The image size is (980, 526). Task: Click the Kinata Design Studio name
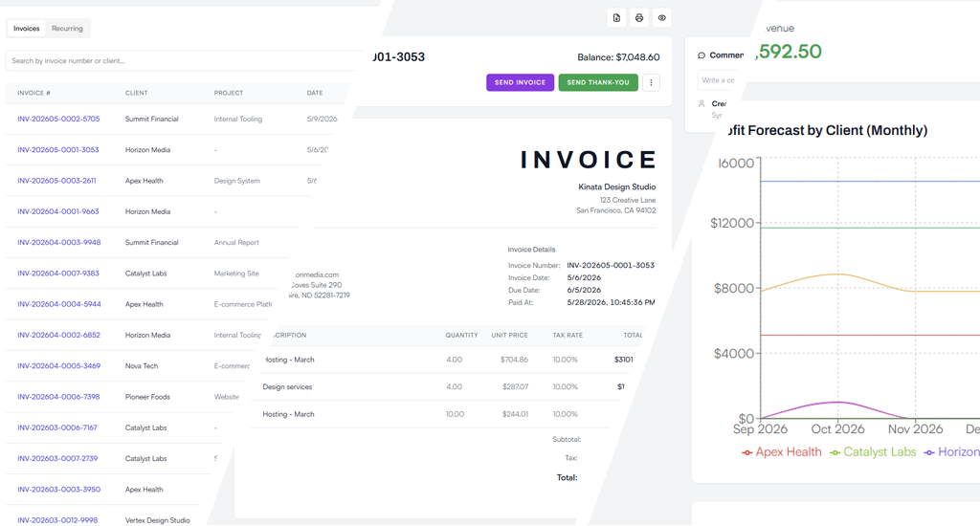point(617,186)
